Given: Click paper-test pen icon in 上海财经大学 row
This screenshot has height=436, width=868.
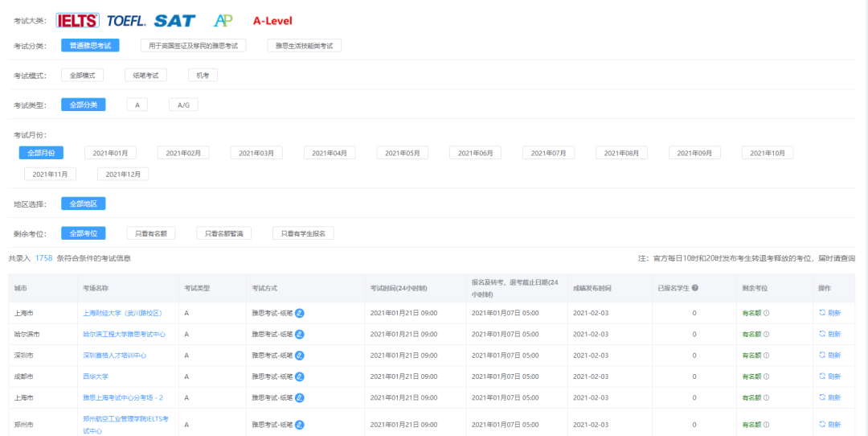Looking at the screenshot, I should click(300, 313).
